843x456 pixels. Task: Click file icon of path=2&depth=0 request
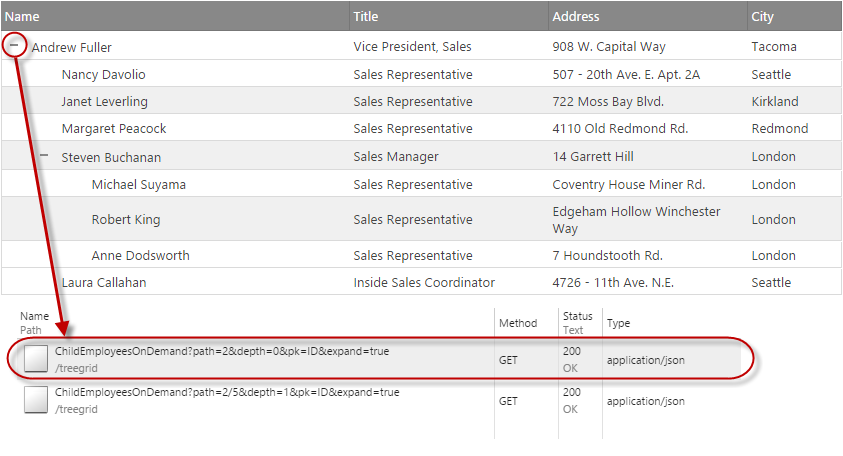[x=37, y=359]
